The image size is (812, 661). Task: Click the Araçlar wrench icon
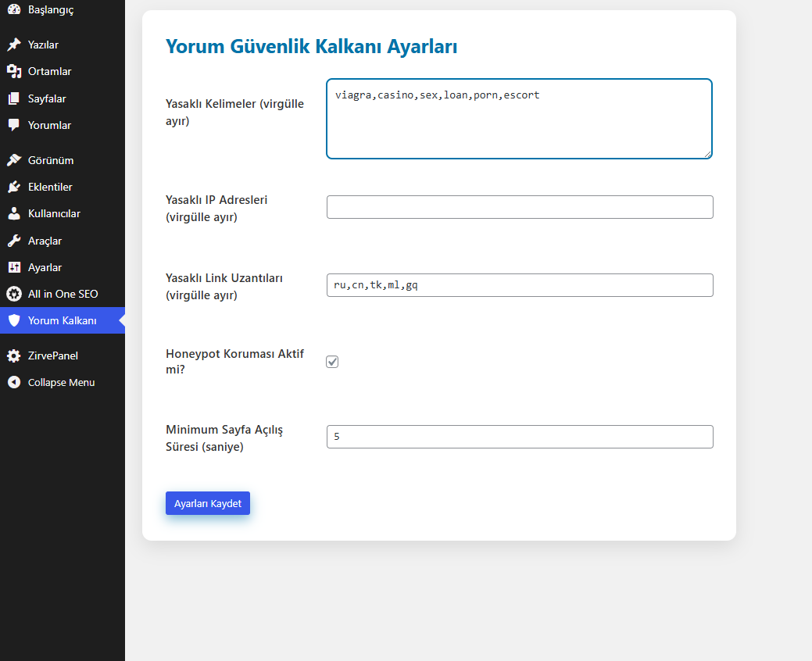(x=13, y=240)
